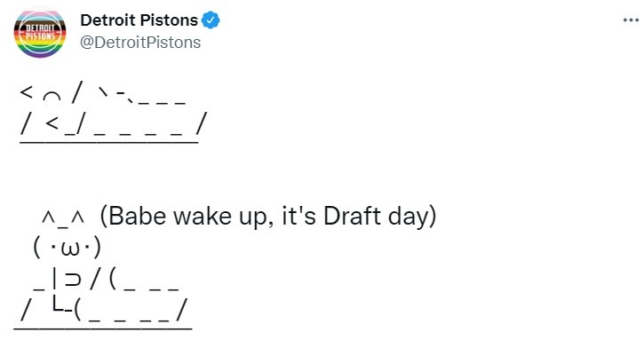Click the "<" character starting the ASCII art
Screen dimensions: 644x348
(26, 92)
